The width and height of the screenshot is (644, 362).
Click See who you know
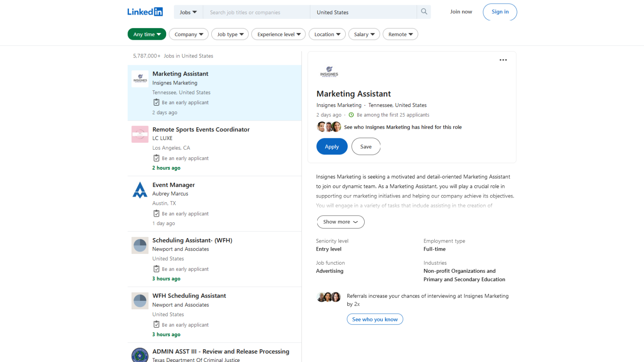point(375,319)
